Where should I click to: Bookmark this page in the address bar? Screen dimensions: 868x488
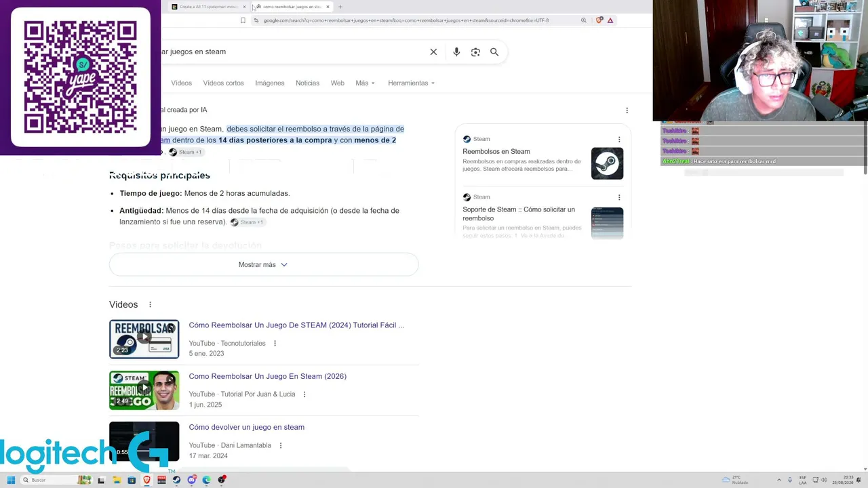(243, 20)
